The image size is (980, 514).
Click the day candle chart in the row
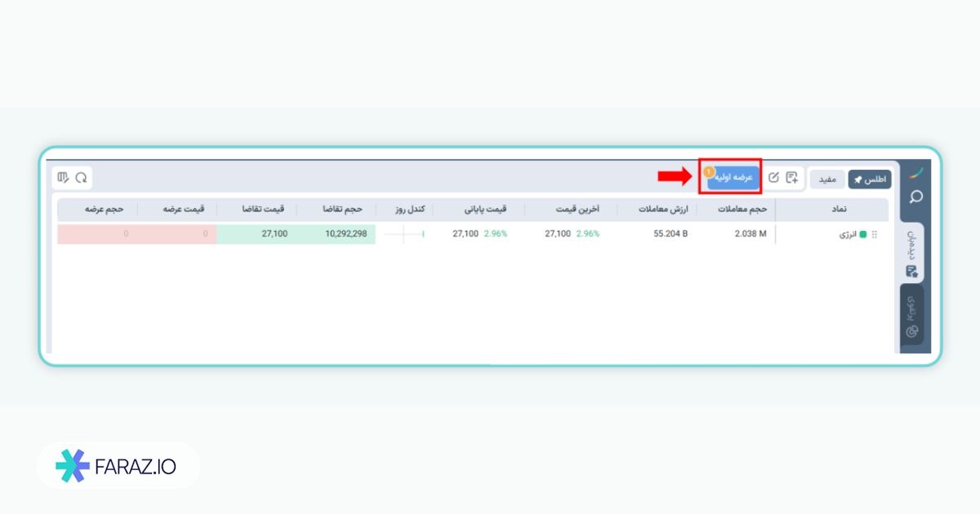(x=404, y=234)
